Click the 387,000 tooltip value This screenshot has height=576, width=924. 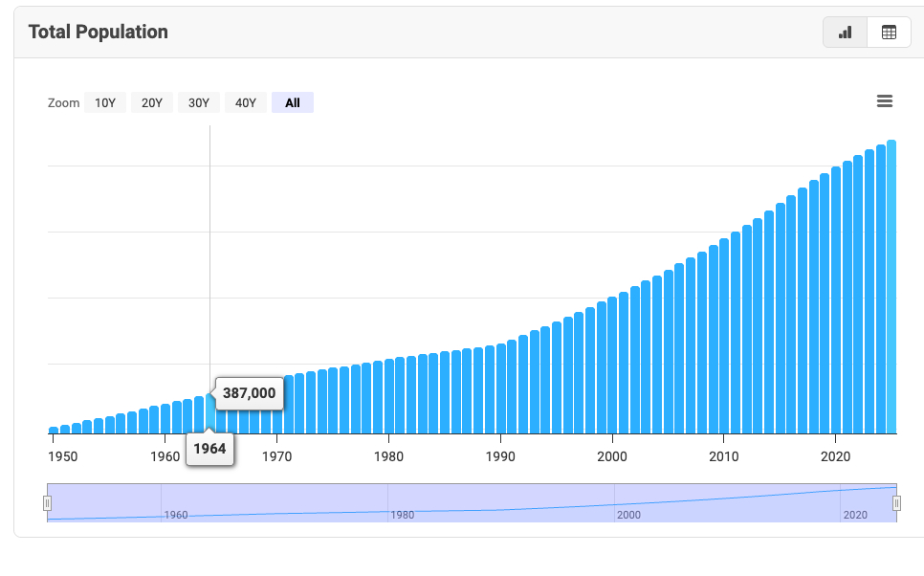point(249,393)
